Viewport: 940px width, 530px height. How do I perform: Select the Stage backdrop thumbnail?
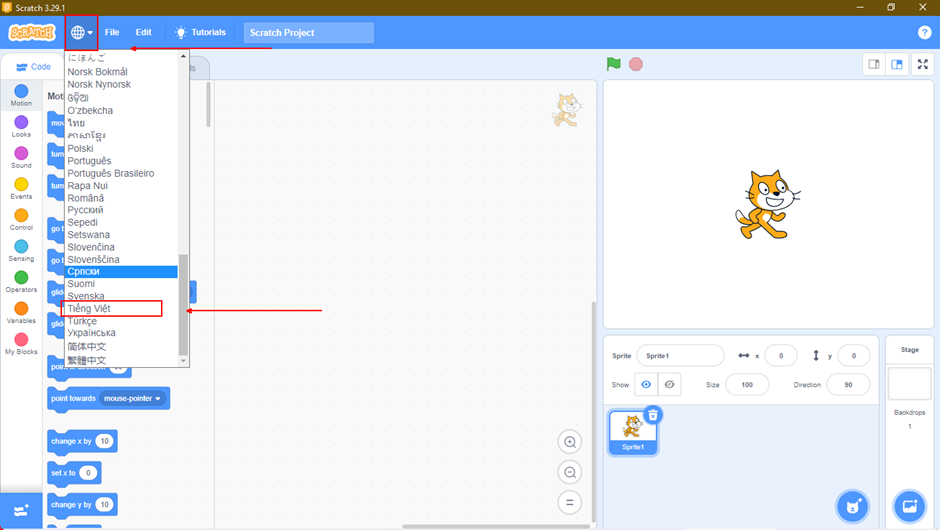point(909,383)
